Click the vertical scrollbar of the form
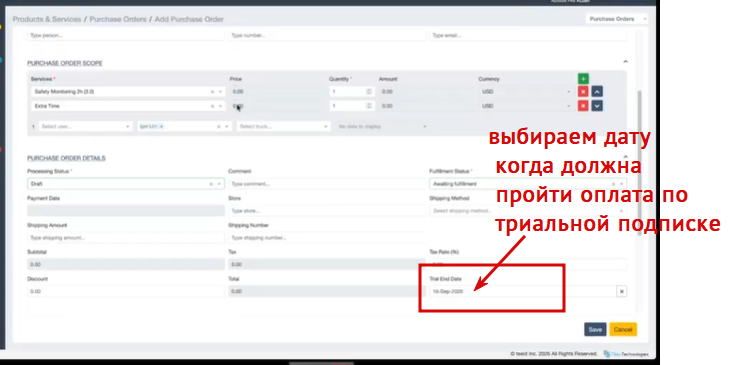The image size is (729, 365). (x=639, y=163)
